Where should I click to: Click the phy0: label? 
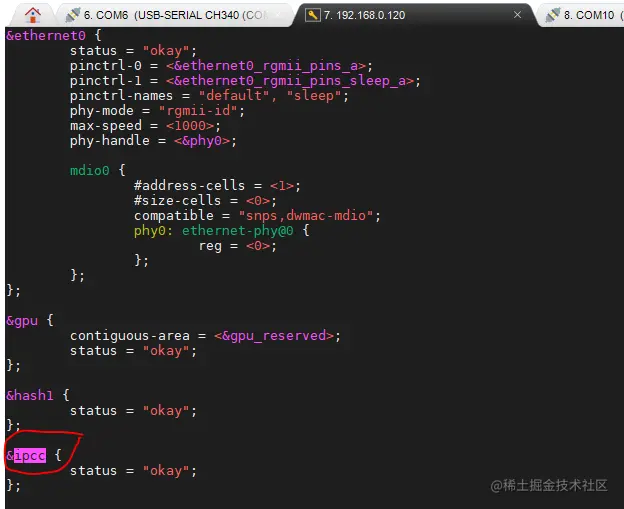tap(153, 230)
